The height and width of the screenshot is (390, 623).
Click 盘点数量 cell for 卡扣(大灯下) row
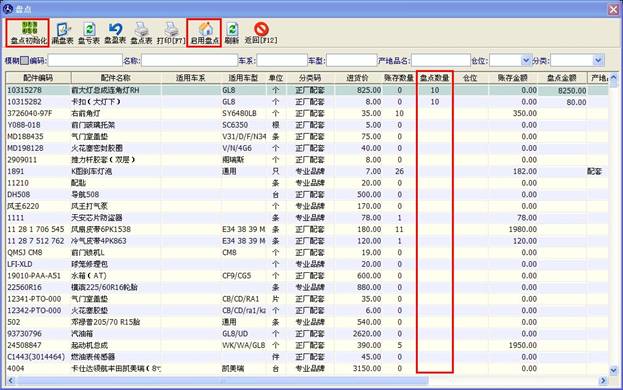coord(435,102)
